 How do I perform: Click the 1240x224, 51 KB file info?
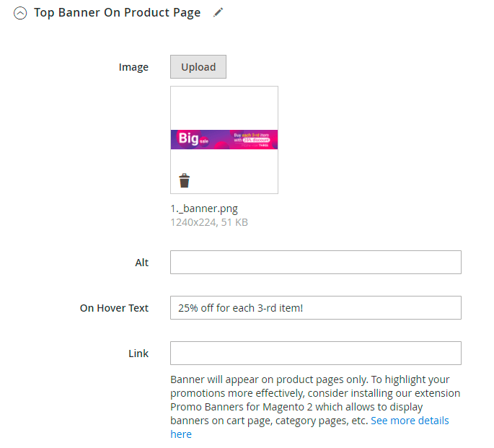[x=209, y=222]
